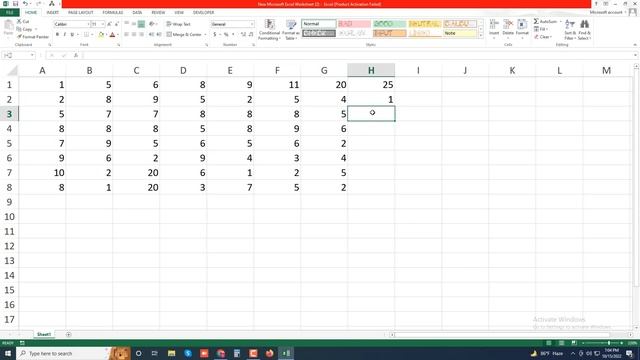Toggle Italic formatting
Screen dimensions: 640x360
pos(64,35)
